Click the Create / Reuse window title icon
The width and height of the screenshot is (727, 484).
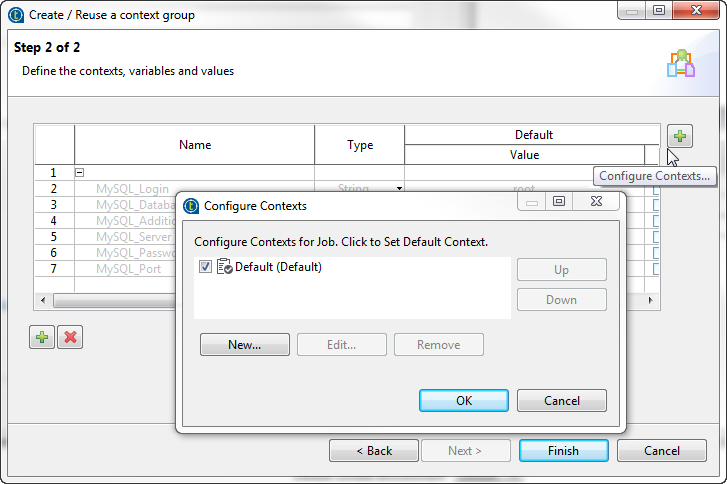point(15,15)
